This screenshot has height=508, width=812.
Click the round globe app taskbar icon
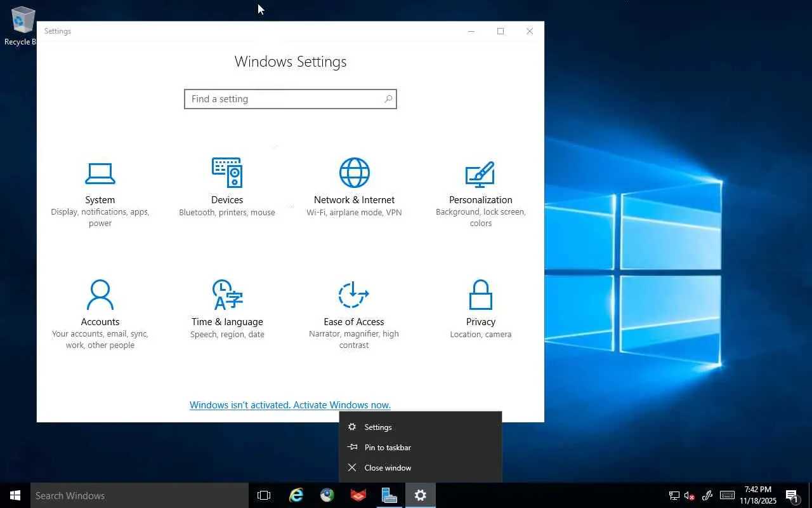click(327, 495)
